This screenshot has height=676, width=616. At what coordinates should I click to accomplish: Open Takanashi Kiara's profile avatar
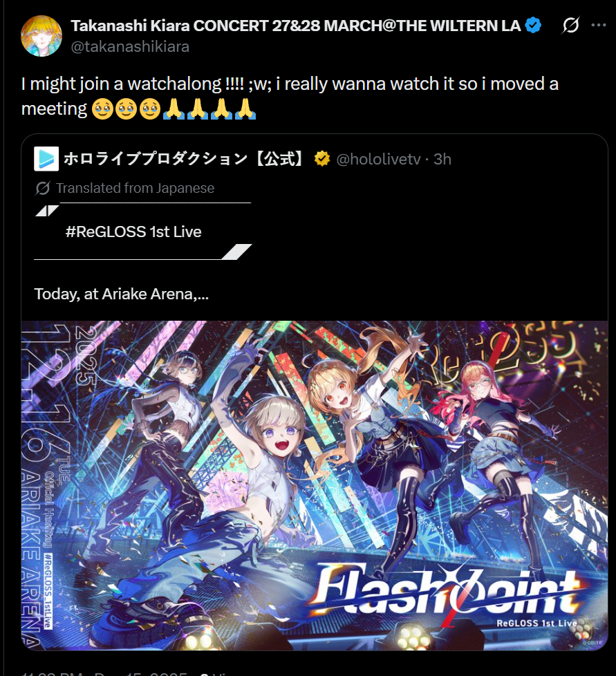tap(41, 36)
